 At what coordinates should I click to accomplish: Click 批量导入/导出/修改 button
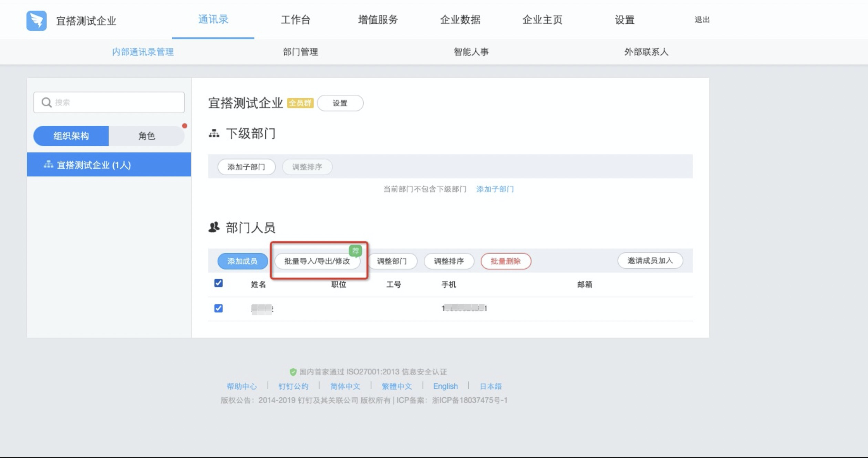pyautogui.click(x=317, y=261)
